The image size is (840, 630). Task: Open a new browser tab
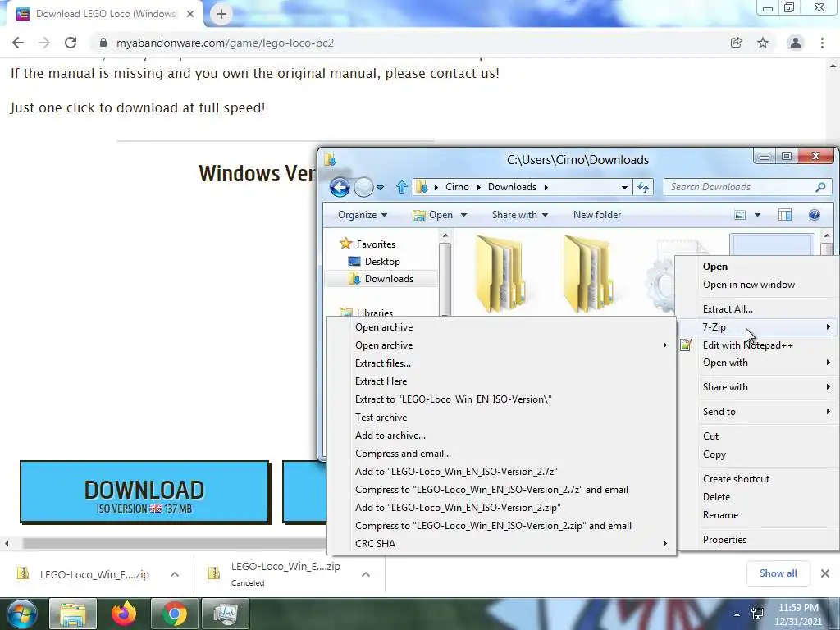[x=221, y=14]
